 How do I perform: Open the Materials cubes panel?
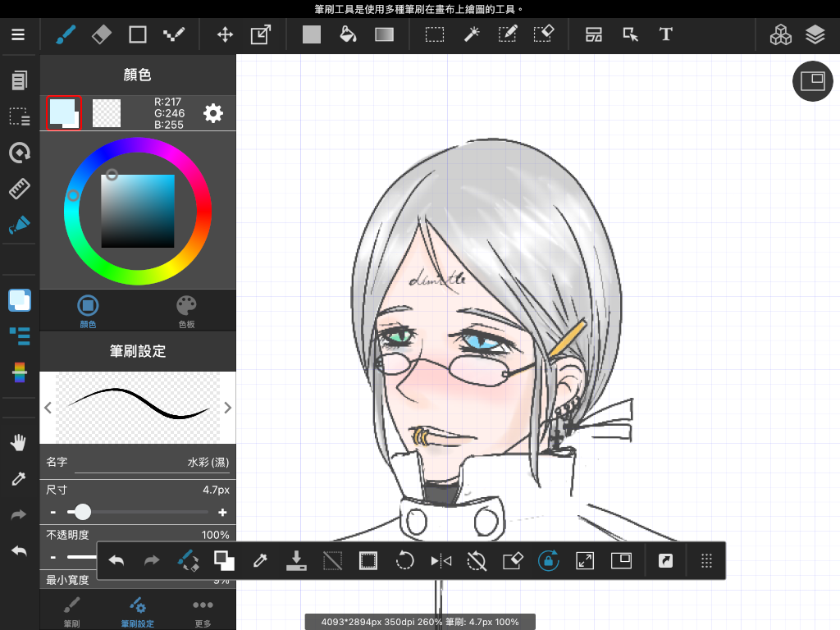tap(781, 34)
